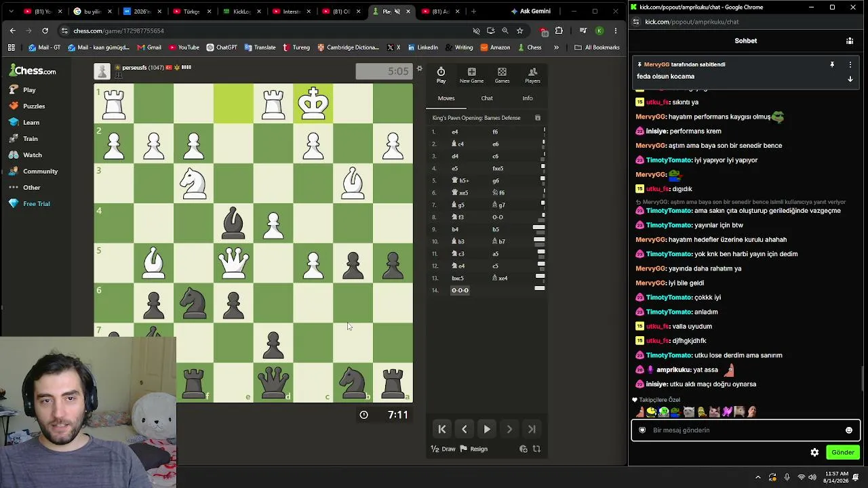Resign the game
The width and height of the screenshot is (868, 488).
tap(474, 449)
